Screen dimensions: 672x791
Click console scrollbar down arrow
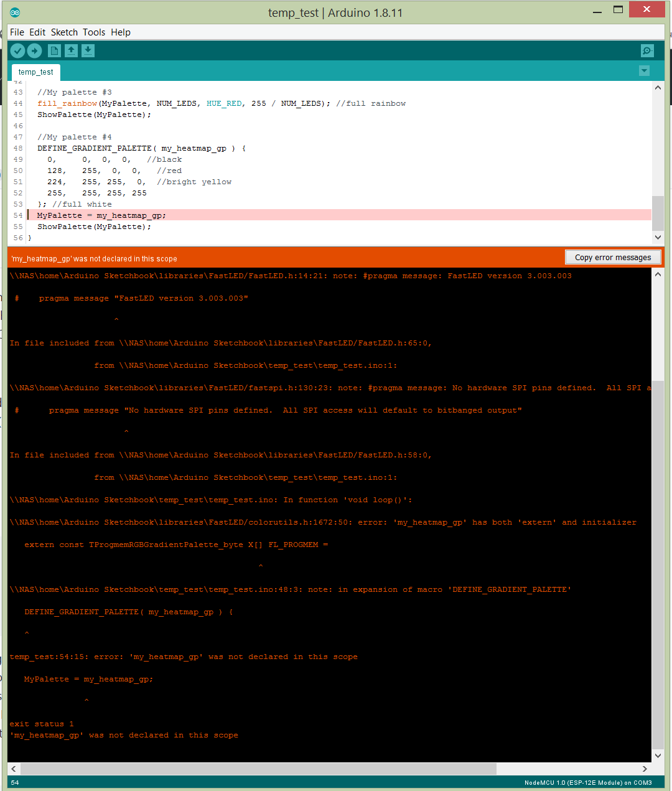pyautogui.click(x=658, y=756)
